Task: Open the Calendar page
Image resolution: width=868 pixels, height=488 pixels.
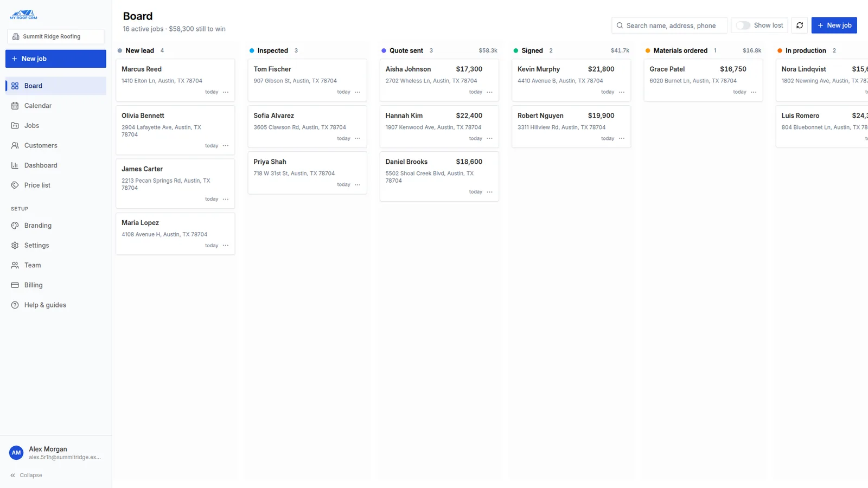Action: (x=56, y=106)
